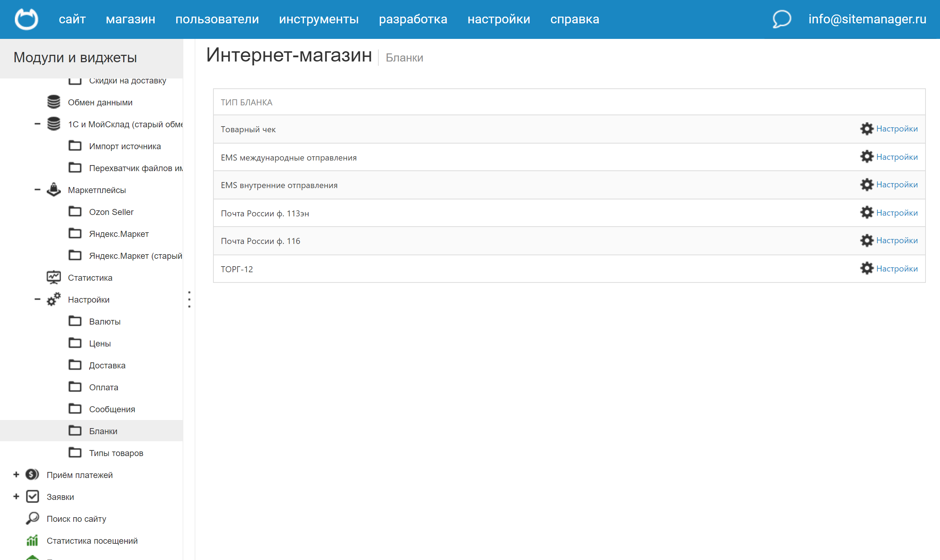This screenshot has width=940, height=560.
Task: Click the Поиск по сайту magnifier icon
Action: click(33, 519)
